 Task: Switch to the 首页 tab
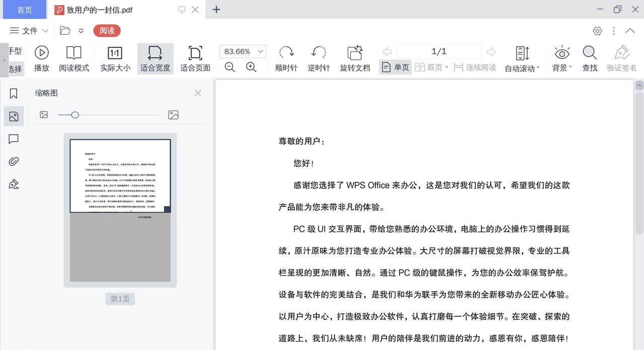[x=24, y=10]
